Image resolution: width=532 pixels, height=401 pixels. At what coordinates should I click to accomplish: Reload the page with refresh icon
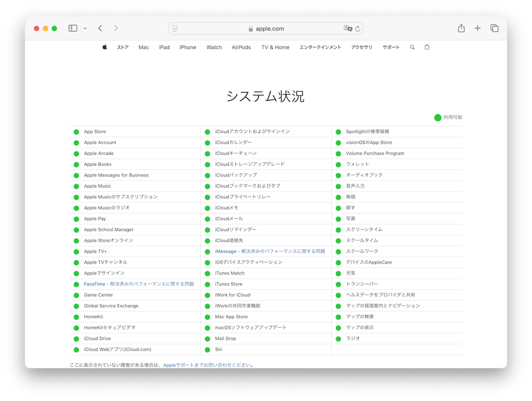point(357,28)
